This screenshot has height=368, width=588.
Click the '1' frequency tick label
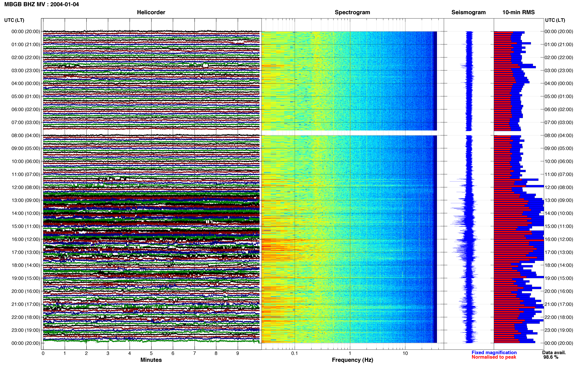pos(350,353)
